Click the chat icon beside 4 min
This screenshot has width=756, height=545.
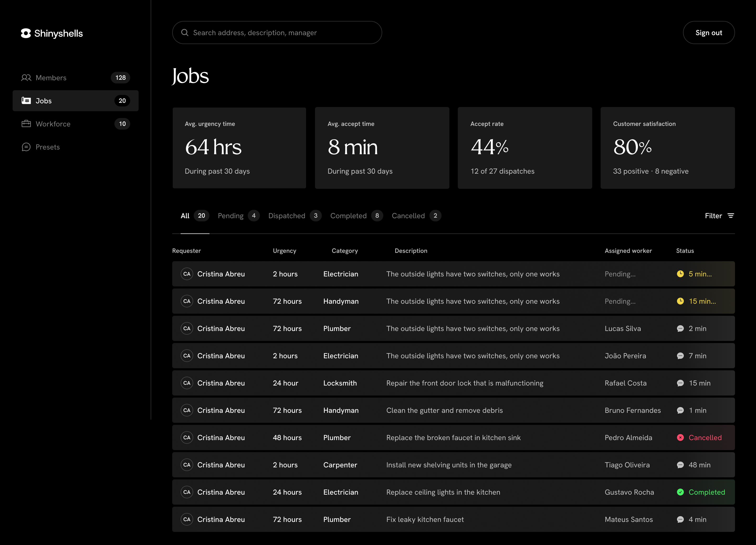(x=680, y=519)
